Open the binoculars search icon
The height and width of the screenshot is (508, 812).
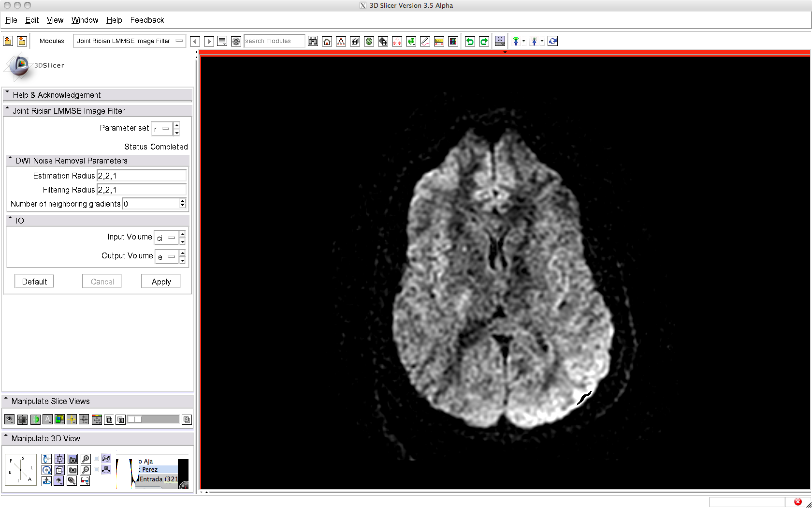tap(313, 42)
